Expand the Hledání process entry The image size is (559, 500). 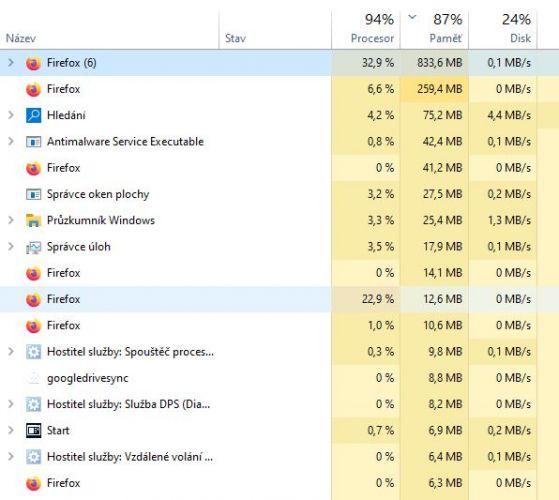click(11, 115)
